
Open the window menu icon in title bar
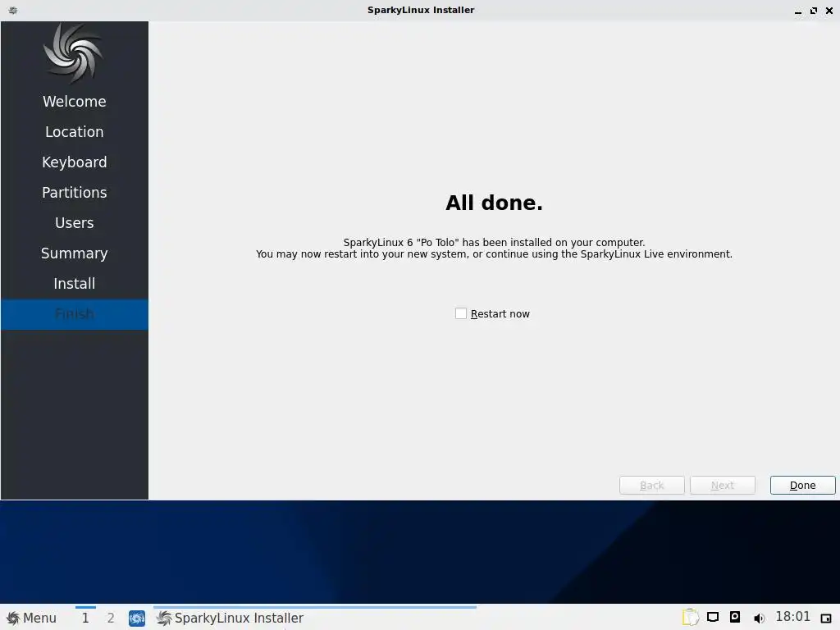(13, 10)
